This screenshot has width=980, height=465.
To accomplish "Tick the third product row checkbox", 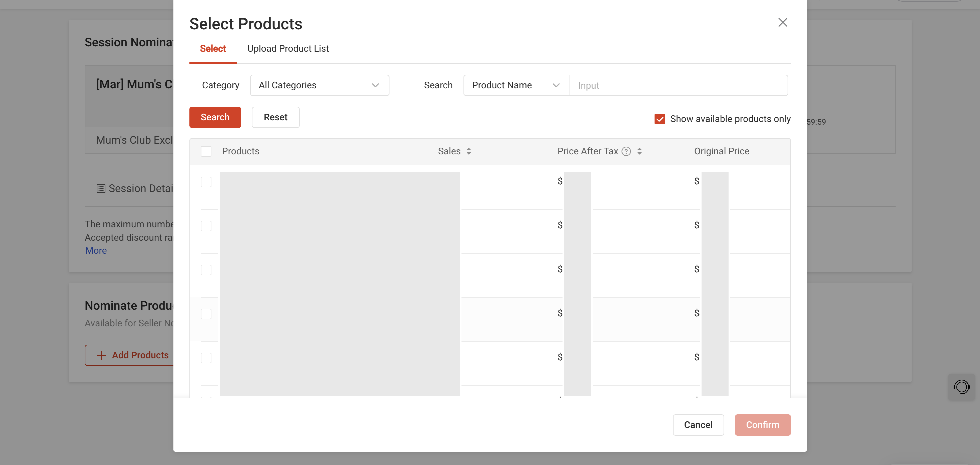I will coord(206,270).
